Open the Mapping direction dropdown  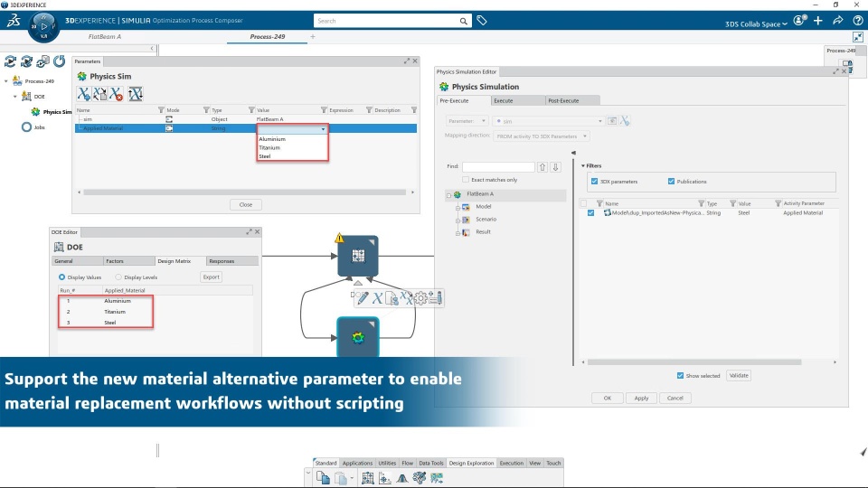coord(541,136)
